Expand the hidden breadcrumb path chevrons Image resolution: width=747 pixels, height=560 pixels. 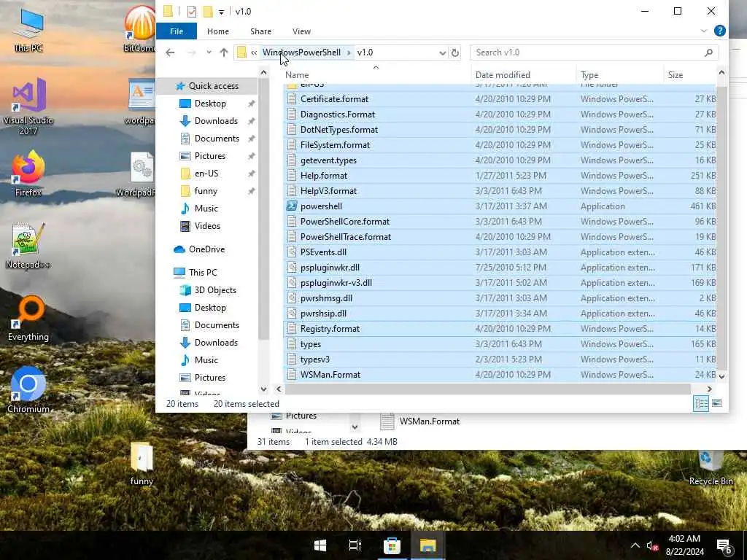pyautogui.click(x=254, y=52)
